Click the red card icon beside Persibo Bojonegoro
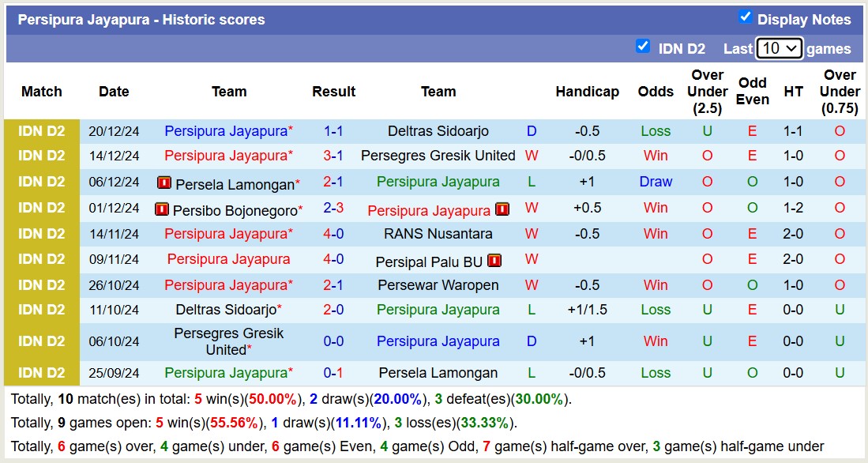868x463 pixels. pos(161,210)
